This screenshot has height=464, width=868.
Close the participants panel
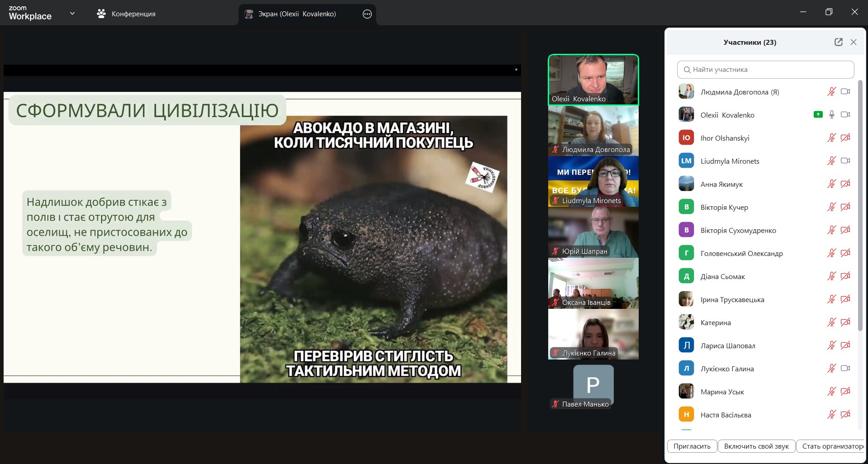tap(854, 42)
